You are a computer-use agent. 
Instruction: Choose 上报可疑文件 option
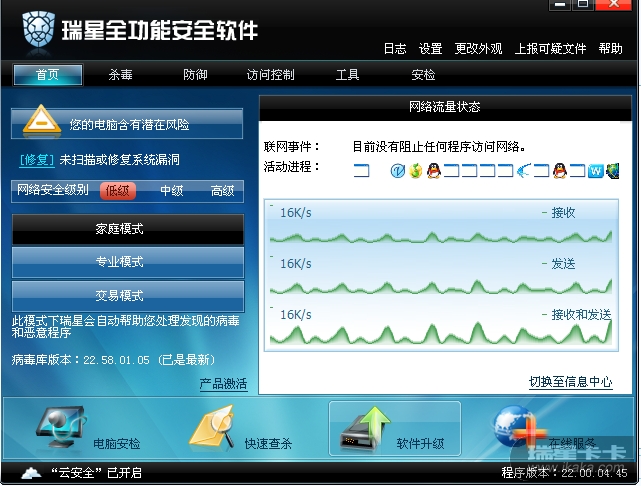[x=550, y=49]
